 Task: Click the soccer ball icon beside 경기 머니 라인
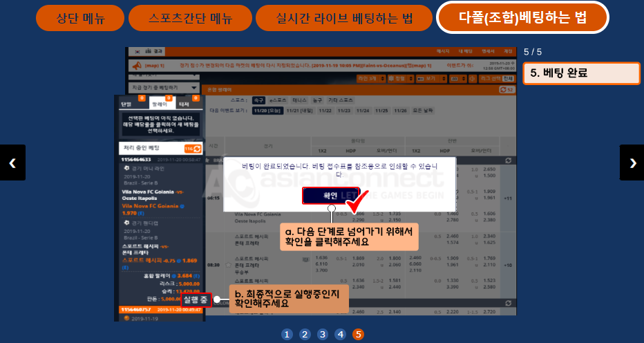pos(126,168)
